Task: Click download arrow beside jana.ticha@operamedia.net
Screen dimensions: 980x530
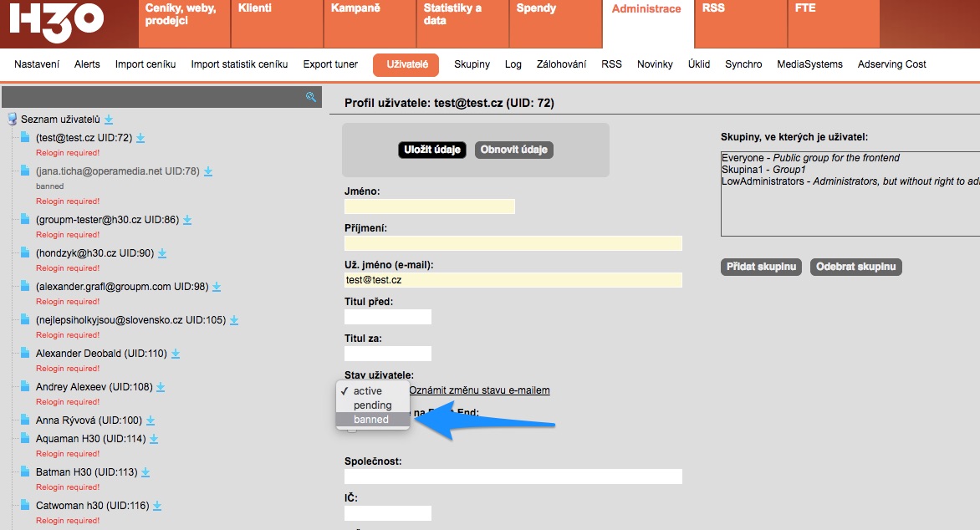Action: tap(208, 171)
